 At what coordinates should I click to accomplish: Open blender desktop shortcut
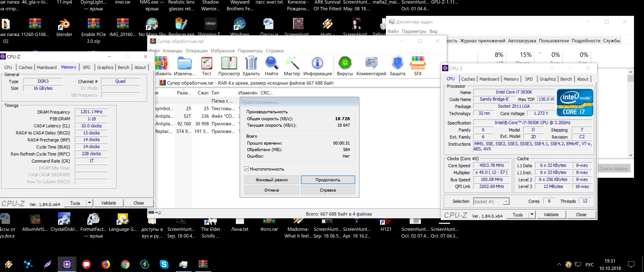point(64,25)
